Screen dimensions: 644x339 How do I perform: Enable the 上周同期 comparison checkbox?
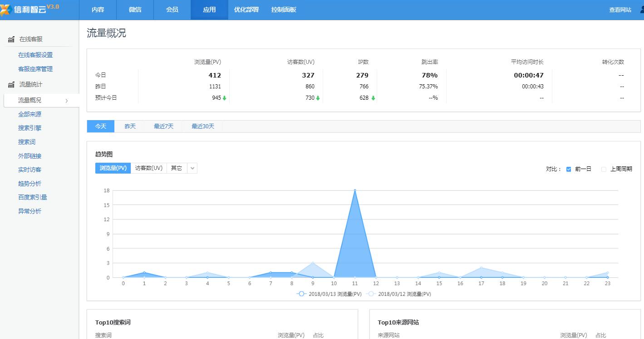tap(604, 169)
